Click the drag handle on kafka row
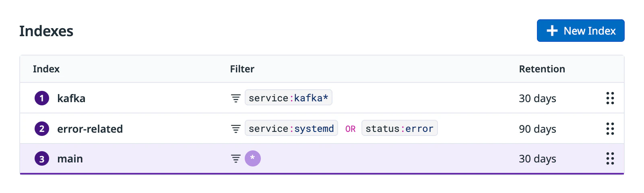This screenshot has width=644, height=193. (610, 98)
